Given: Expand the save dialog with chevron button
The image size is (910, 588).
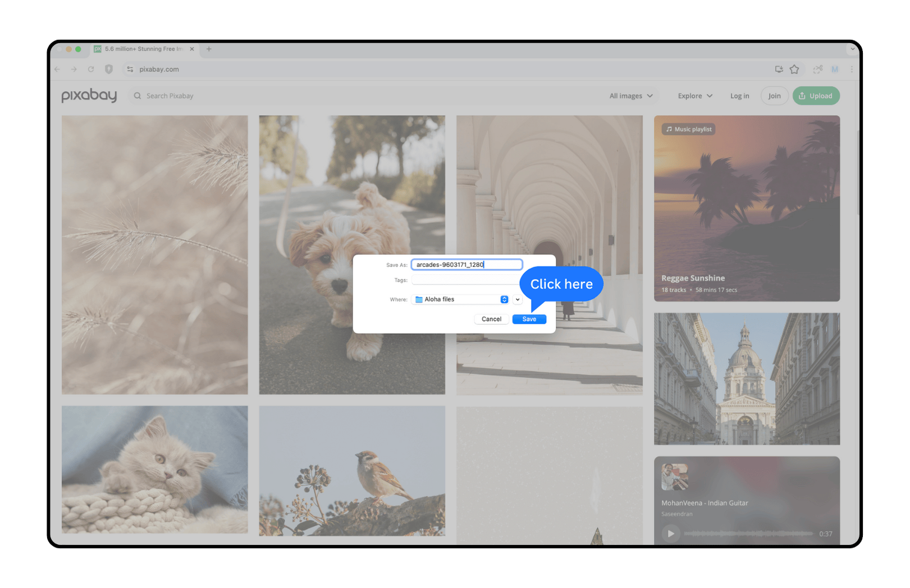Looking at the screenshot, I should pyautogui.click(x=518, y=300).
